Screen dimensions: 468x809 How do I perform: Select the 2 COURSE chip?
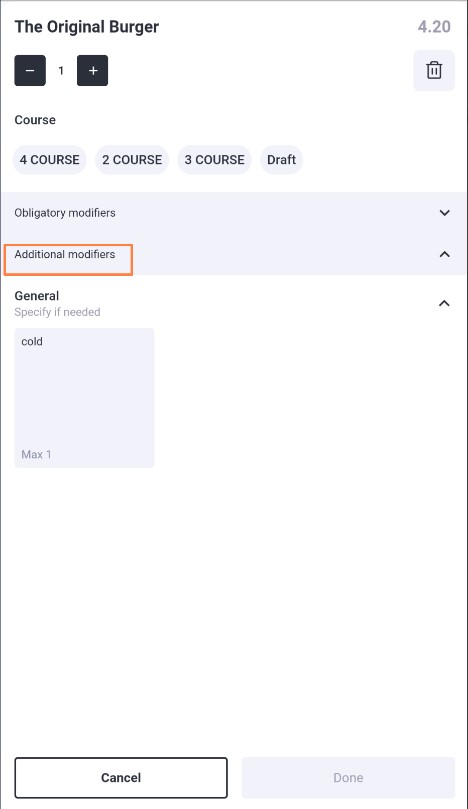[x=132, y=160]
